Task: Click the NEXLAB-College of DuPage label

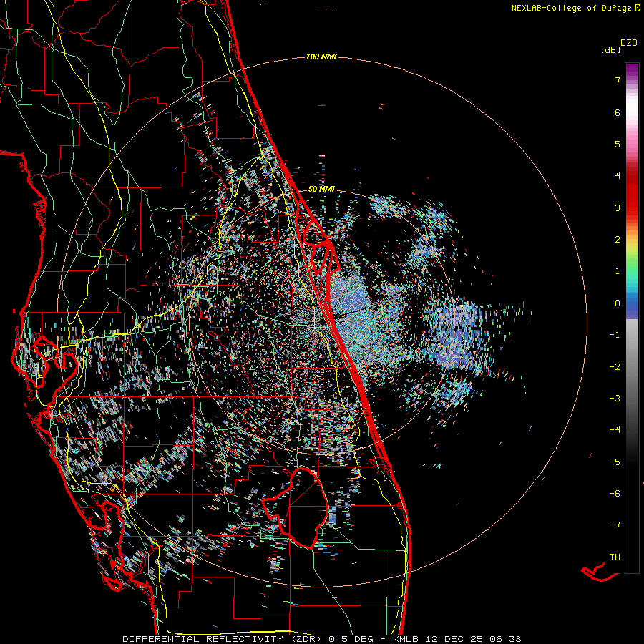Action: 572,8
